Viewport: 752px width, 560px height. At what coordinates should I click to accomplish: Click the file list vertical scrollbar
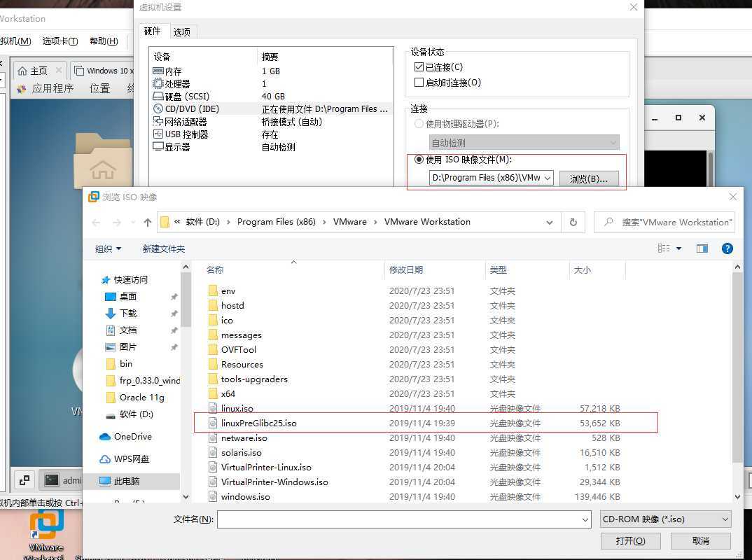tap(737, 368)
